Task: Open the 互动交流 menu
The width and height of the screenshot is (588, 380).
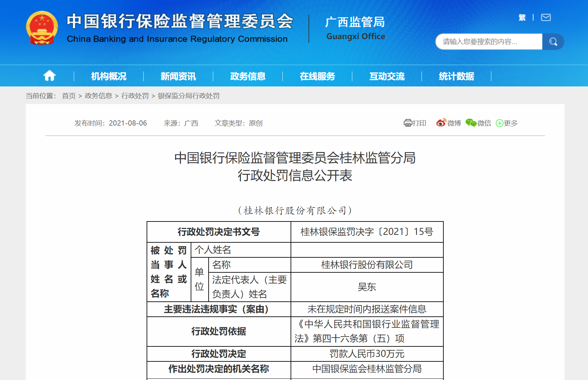Action: tap(387, 76)
